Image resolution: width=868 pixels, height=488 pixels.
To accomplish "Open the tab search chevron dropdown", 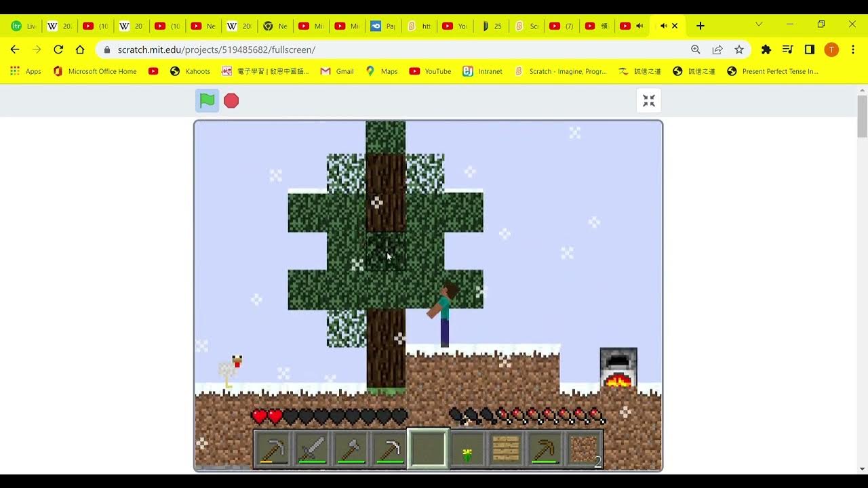I will (759, 24).
